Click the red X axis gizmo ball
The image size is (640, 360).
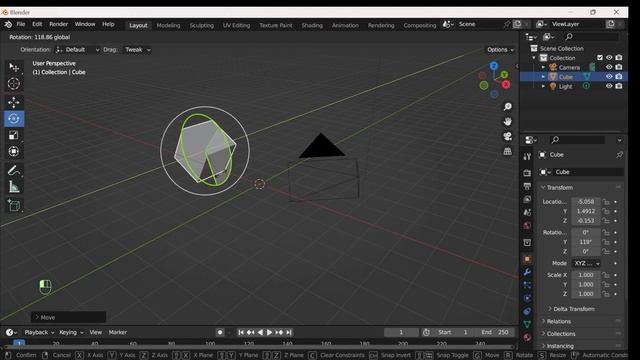coord(506,84)
